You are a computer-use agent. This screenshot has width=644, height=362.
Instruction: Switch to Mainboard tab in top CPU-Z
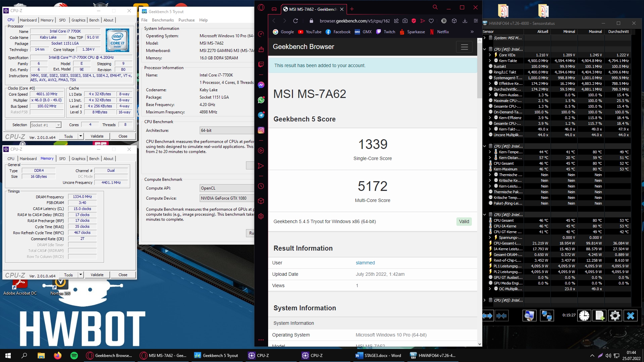click(x=28, y=20)
